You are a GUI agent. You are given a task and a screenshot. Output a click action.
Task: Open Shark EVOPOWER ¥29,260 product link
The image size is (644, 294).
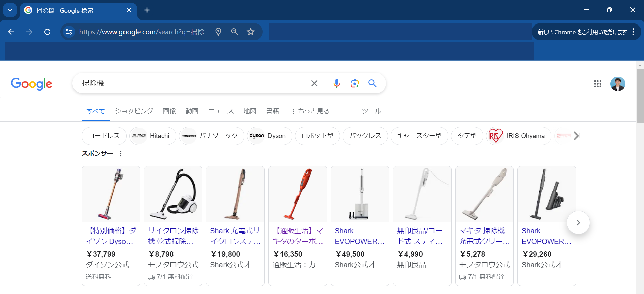tap(547, 236)
